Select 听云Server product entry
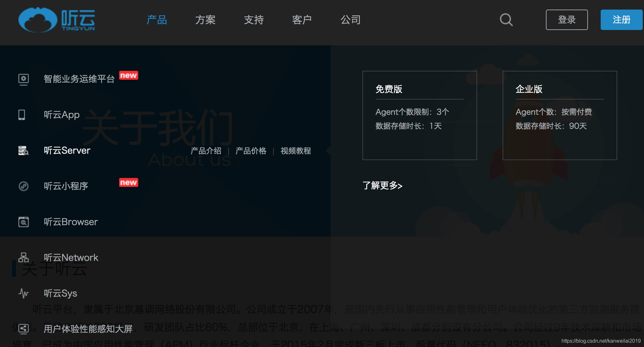The width and height of the screenshot is (644, 347). pos(67,151)
